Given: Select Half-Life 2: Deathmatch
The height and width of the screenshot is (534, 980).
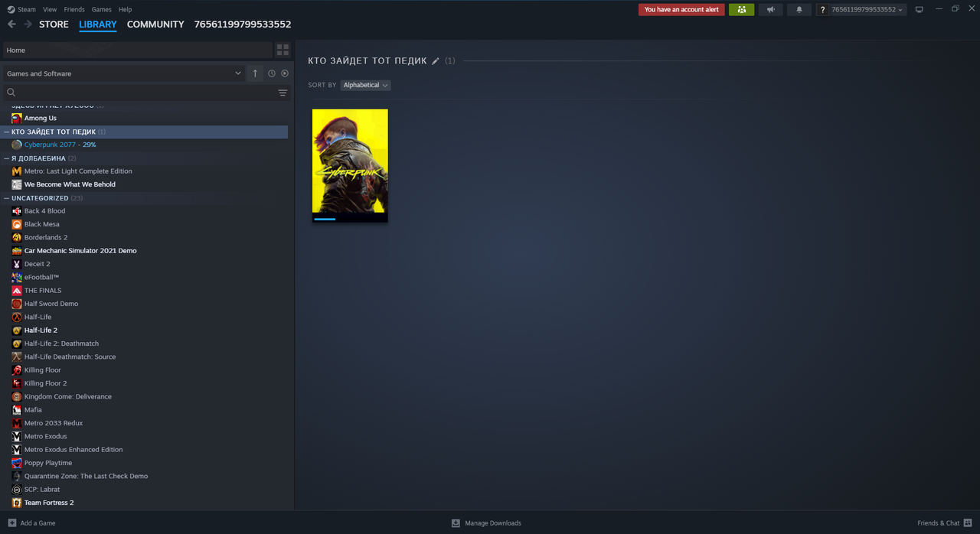Looking at the screenshot, I should coord(61,344).
